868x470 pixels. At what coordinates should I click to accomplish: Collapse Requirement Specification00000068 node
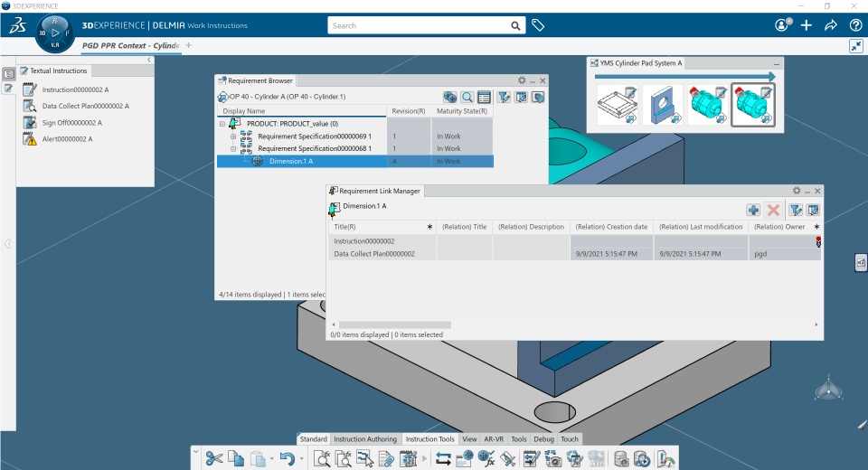[x=233, y=148]
